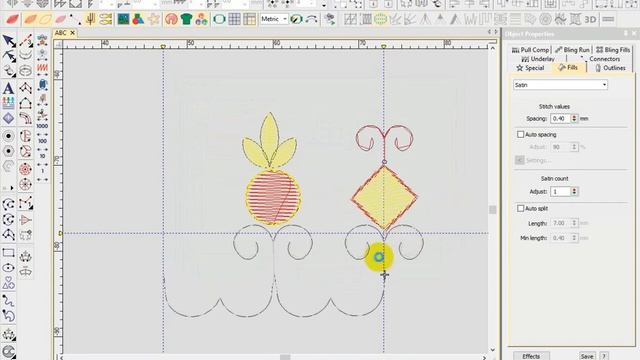Click the vertical scrollbar down arrow
Screen dimensions: 640x360
(493, 350)
